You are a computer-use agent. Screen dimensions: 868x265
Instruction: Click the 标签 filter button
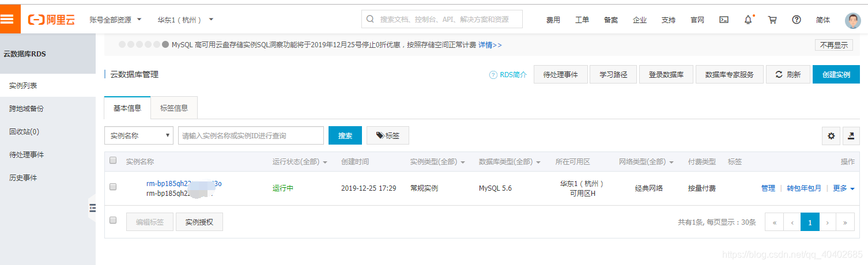388,135
